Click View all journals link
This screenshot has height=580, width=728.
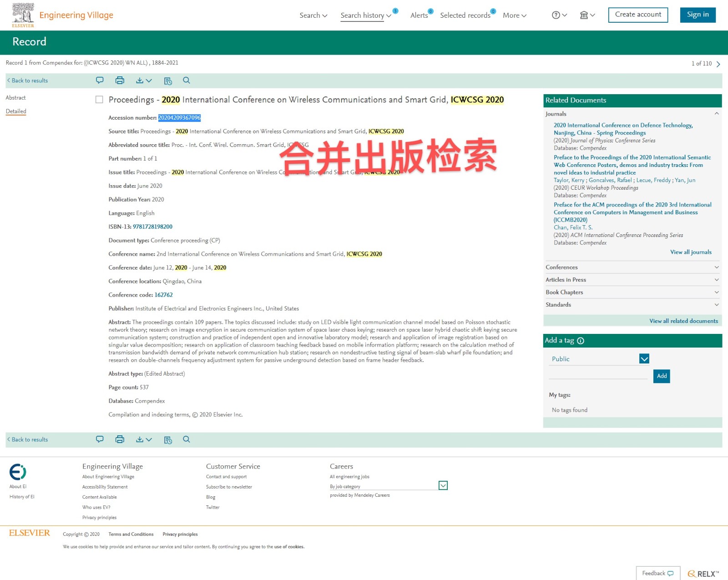pos(691,252)
